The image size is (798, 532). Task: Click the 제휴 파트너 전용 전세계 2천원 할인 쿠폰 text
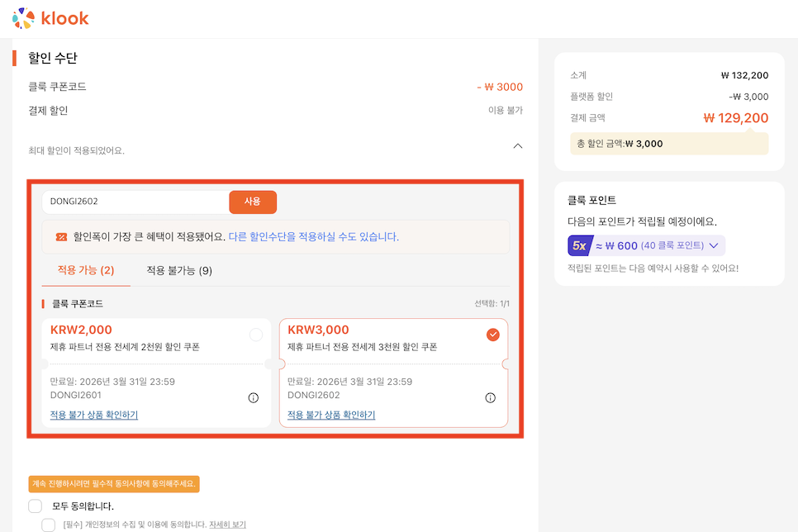(x=125, y=347)
